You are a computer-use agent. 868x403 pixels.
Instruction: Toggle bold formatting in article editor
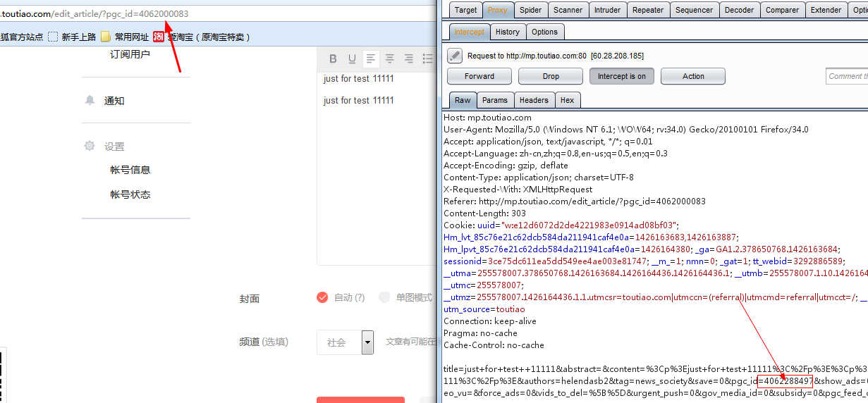tap(334, 58)
